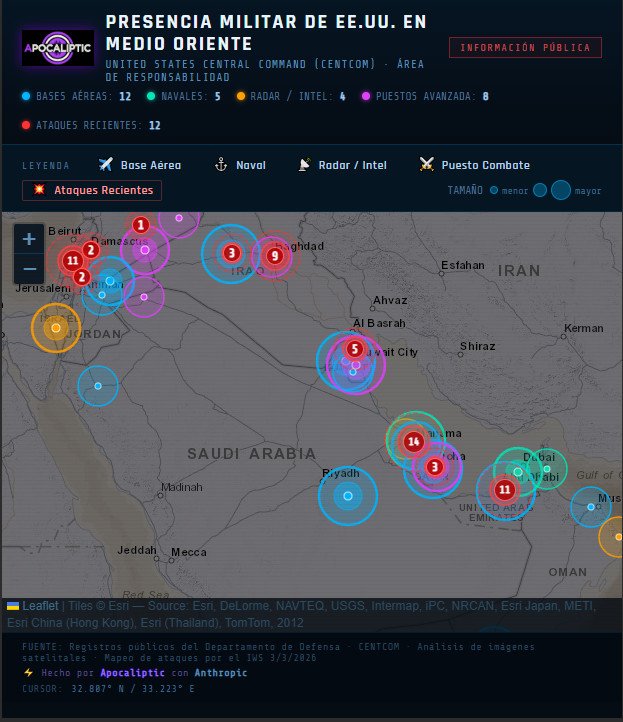Select the blue air base marker near Muscat
This screenshot has height=722, width=623.
click(x=591, y=507)
